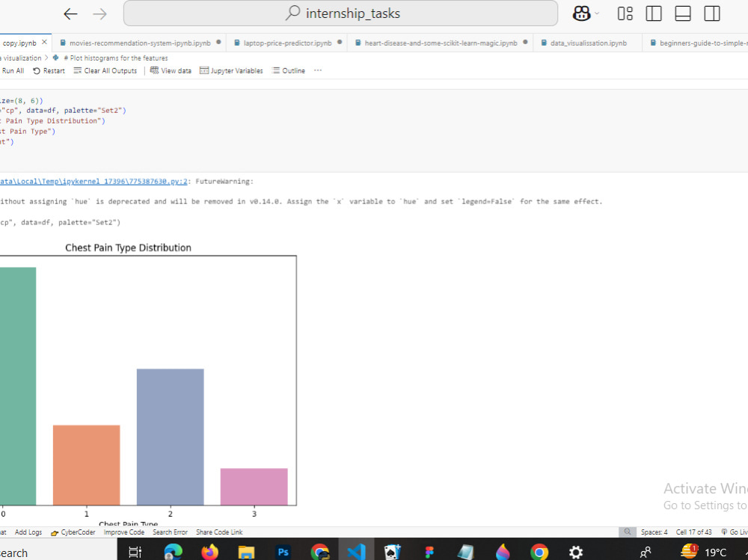The width and height of the screenshot is (748, 560).
Task: Select '# Plot histograms for the features' breadcrumb
Action: [116, 58]
